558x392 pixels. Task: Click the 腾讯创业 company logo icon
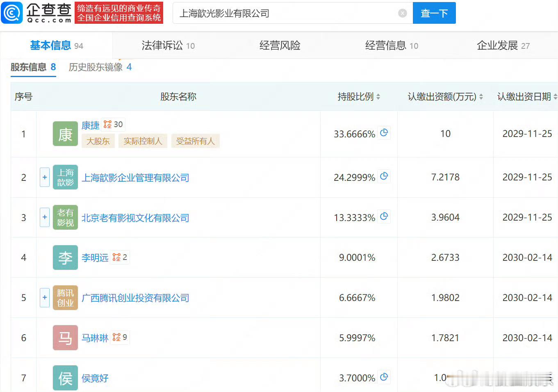pos(65,298)
